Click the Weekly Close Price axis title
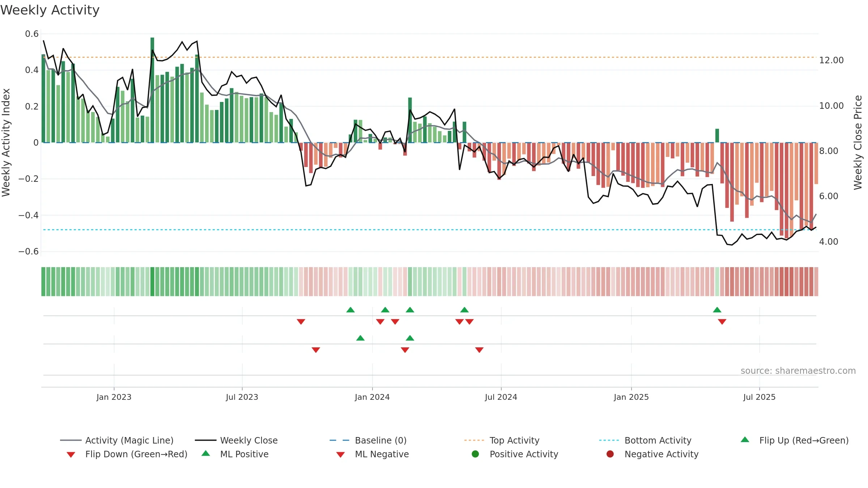868x488 pixels. 858,142
